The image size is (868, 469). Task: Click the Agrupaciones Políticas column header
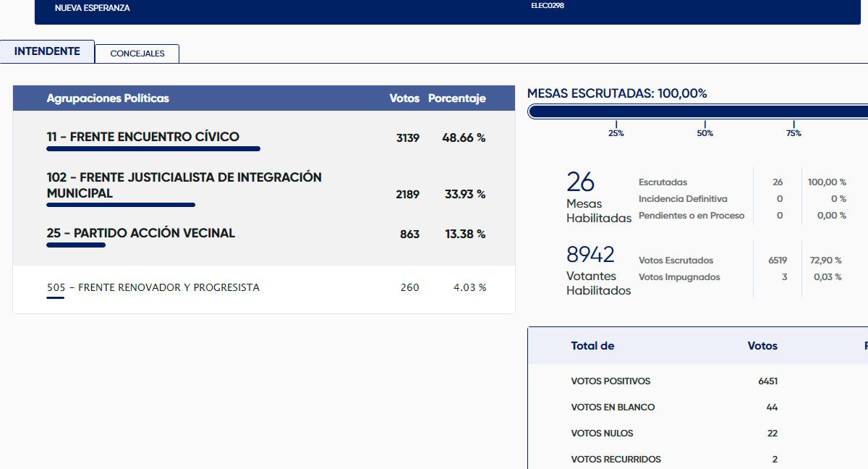pos(108,98)
